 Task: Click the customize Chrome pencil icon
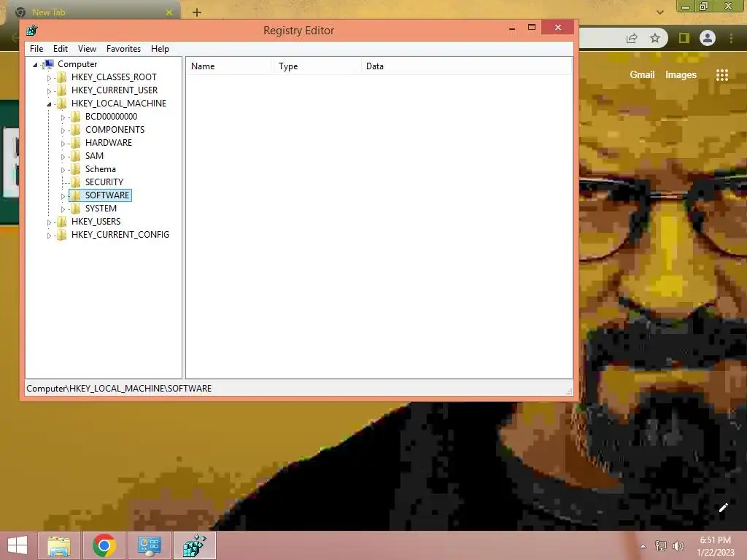pos(723,507)
